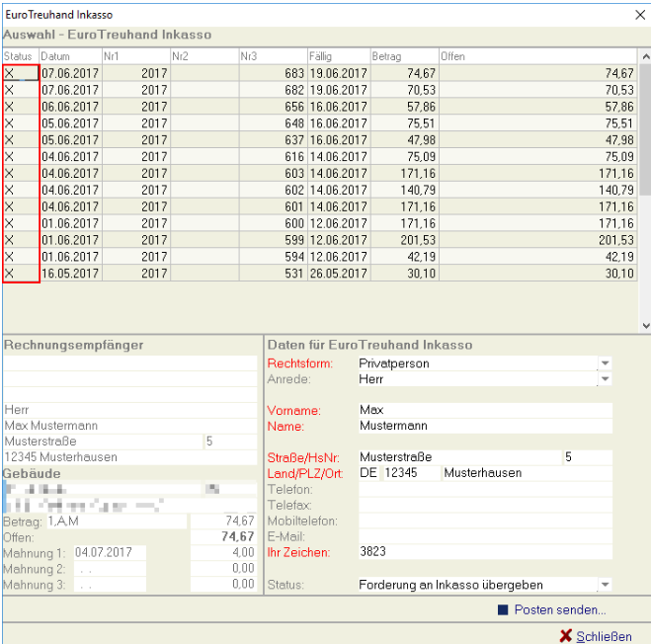651x644 pixels.
Task: Sort table by Datum column header
Action: point(70,56)
